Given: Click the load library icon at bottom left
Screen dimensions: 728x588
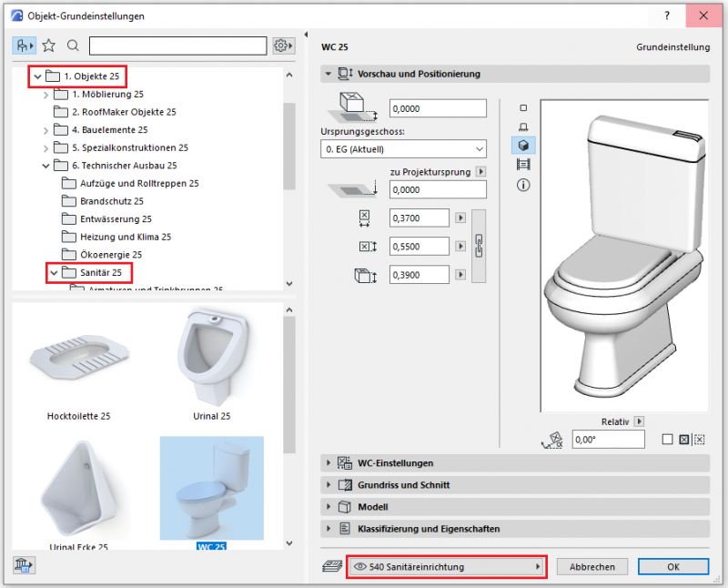Looking at the screenshot, I should pos(22,565).
